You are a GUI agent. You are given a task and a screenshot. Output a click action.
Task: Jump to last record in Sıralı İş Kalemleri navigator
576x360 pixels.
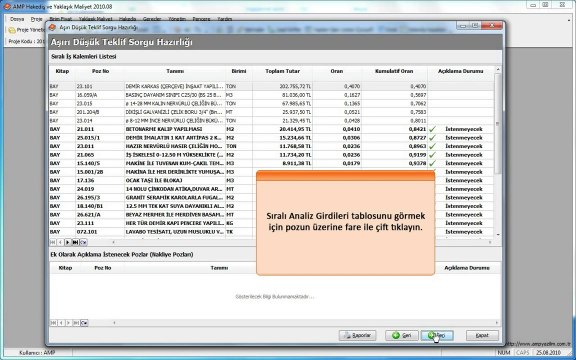click(76, 242)
